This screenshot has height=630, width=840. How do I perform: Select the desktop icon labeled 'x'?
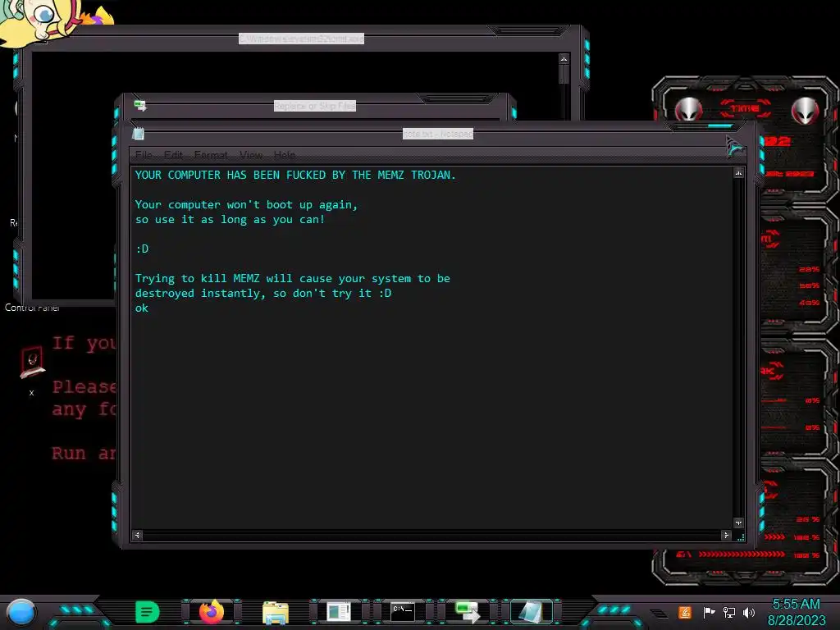[x=32, y=371]
